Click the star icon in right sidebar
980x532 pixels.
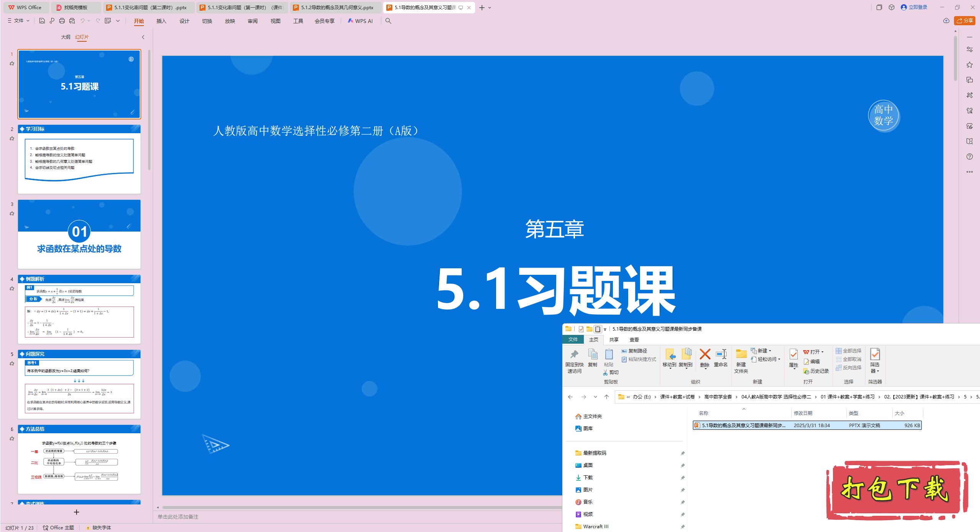pos(970,65)
